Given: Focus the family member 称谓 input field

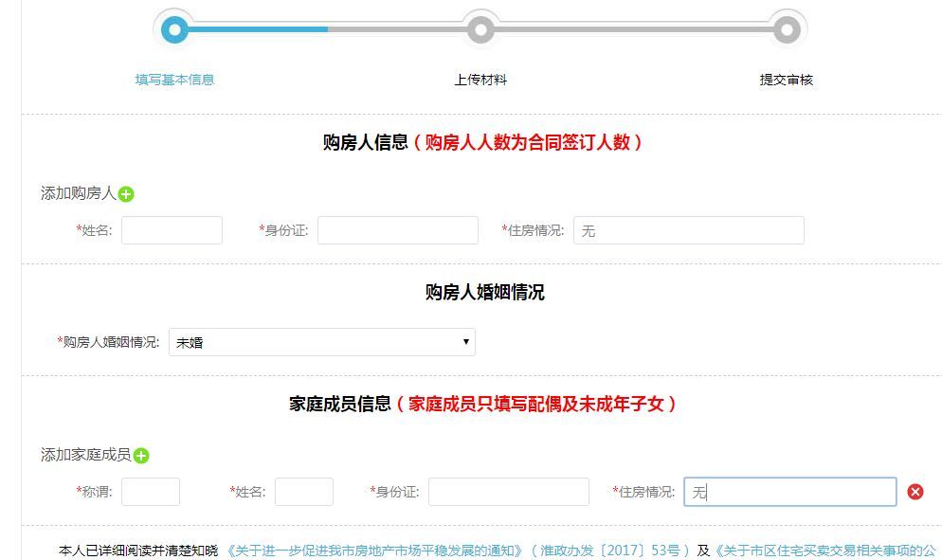Looking at the screenshot, I should click(150, 492).
